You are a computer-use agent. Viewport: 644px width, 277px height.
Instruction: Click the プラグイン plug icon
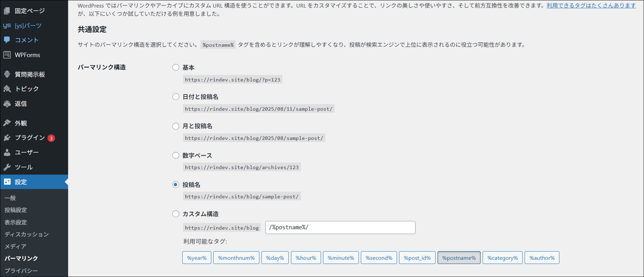coord(7,138)
